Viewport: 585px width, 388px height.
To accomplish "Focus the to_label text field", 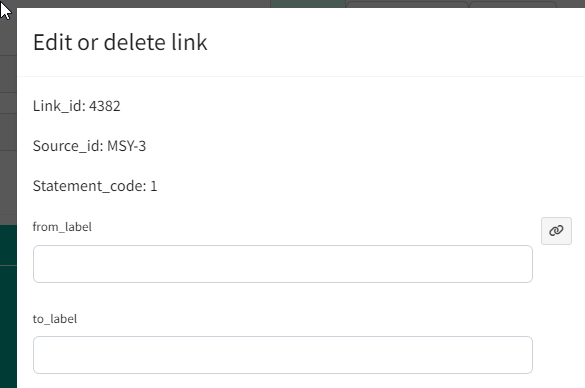I will [283, 355].
